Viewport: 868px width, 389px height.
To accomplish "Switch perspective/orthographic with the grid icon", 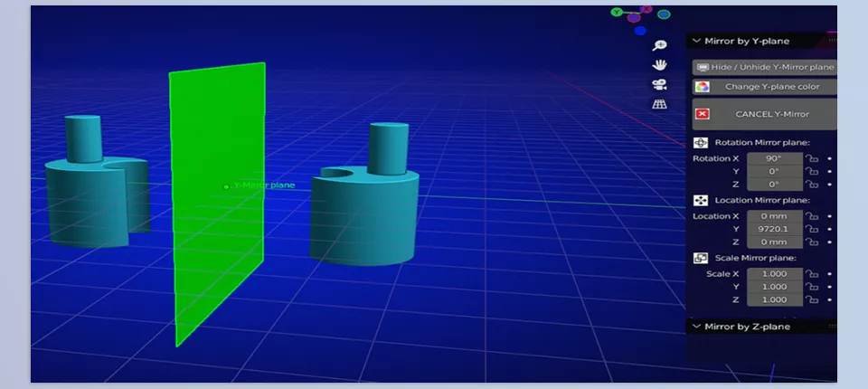I will [x=660, y=105].
